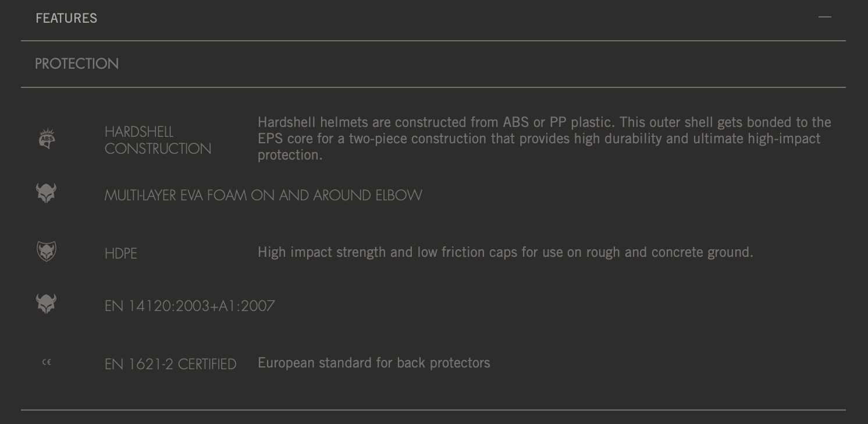Viewport: 868px width, 424px height.
Task: Select MULTI-LAYER EVA FOAM ON AND AROUND ELBOW
Action: [x=263, y=195]
